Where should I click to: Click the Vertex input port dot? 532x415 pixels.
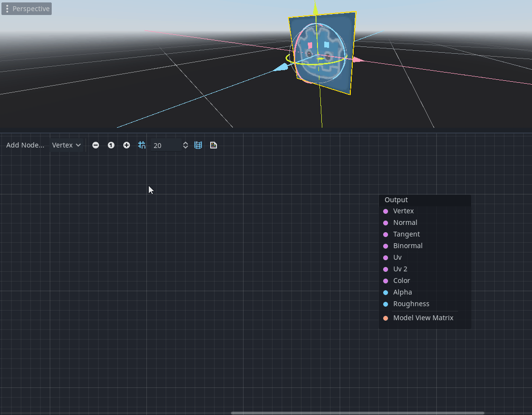[386, 211]
